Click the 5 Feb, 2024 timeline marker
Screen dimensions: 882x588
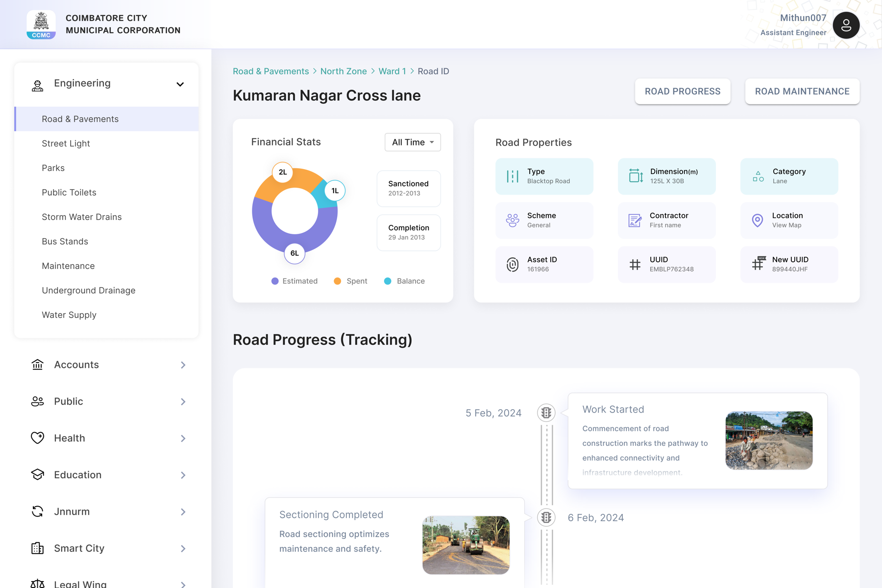[x=546, y=413]
